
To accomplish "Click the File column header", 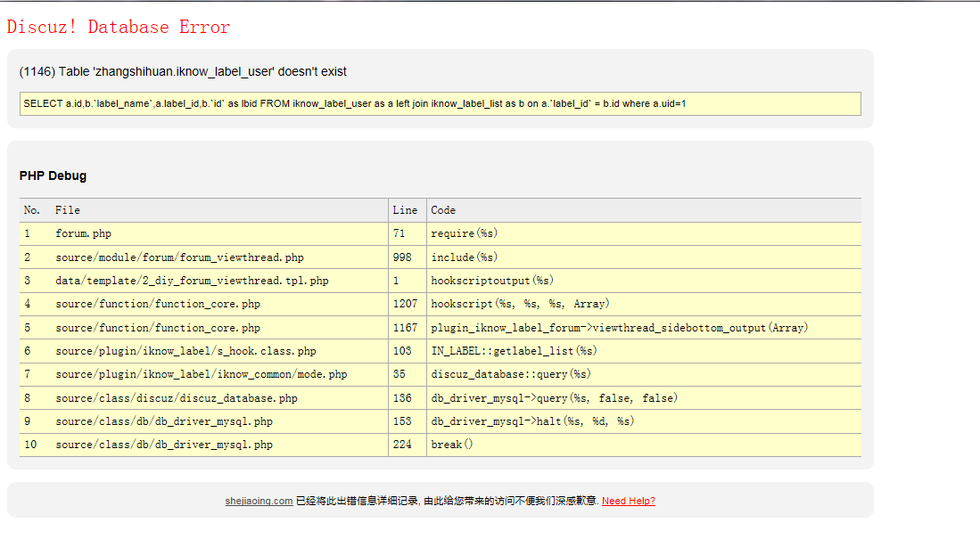I will [x=68, y=210].
